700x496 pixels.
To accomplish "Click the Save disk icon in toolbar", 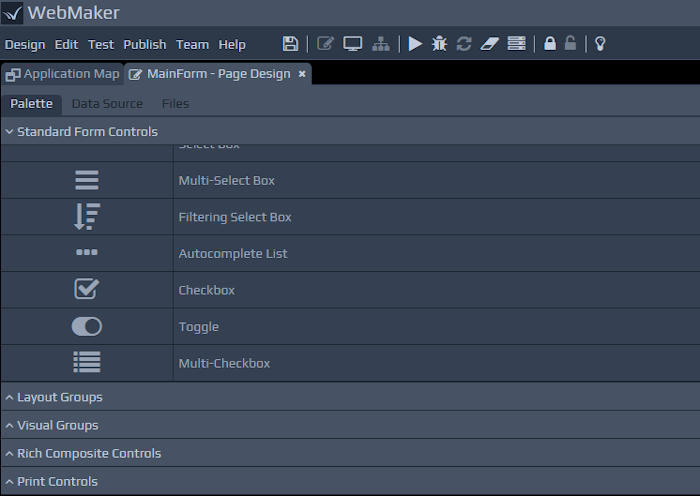I will [290, 44].
